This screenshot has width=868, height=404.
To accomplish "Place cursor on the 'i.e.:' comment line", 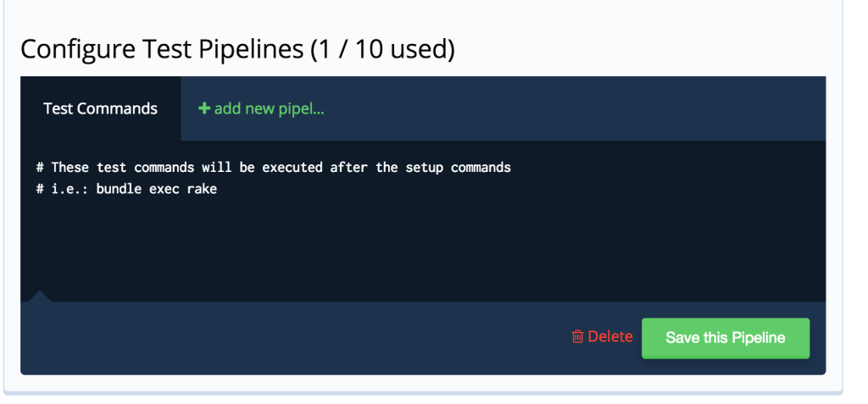I will click(x=127, y=189).
